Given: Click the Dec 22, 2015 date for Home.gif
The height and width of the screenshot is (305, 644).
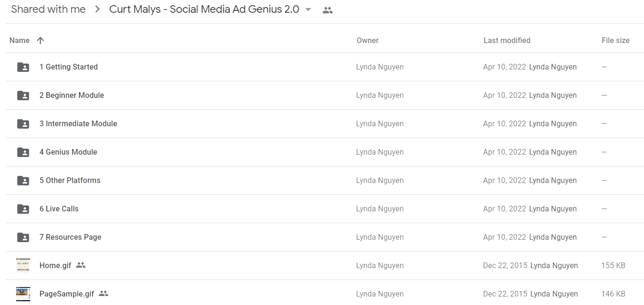Looking at the screenshot, I should point(505,266).
